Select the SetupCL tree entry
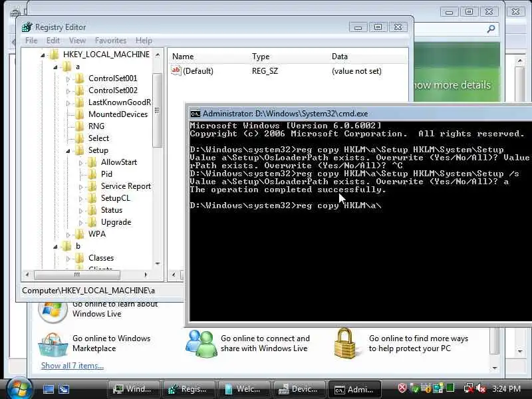532x399 pixels. click(115, 198)
